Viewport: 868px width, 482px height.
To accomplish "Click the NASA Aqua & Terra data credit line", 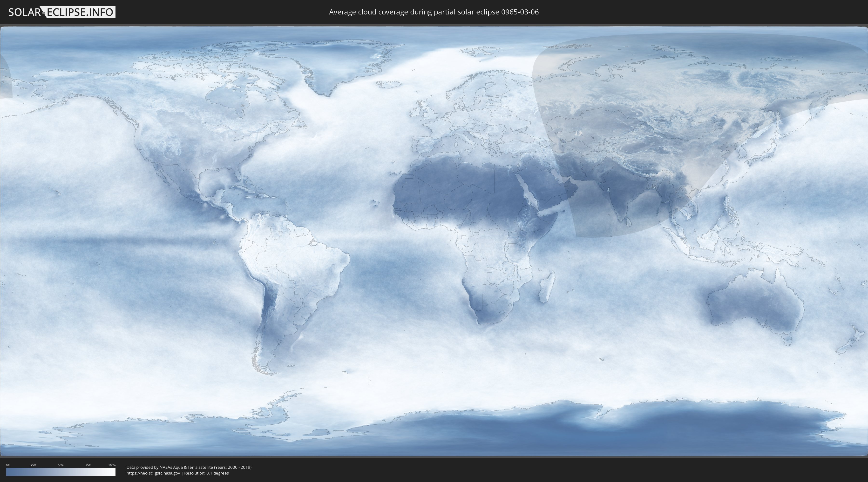I will coord(189,467).
